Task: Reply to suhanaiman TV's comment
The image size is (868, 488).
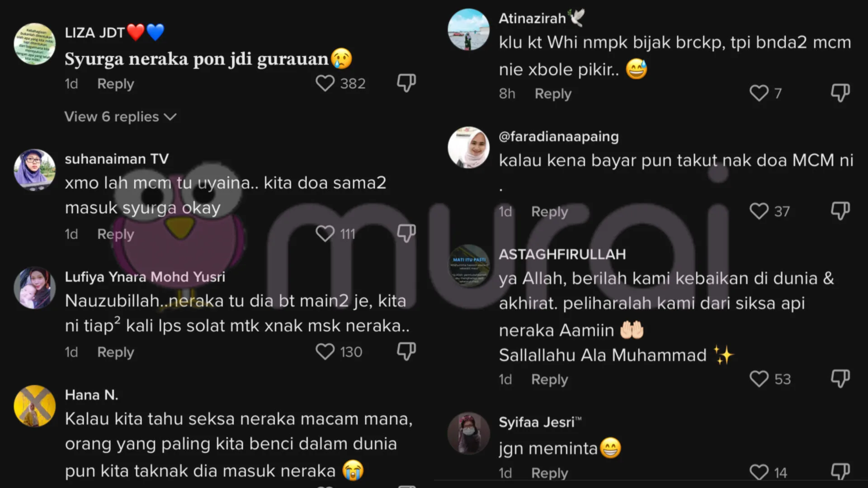Action: 116,234
